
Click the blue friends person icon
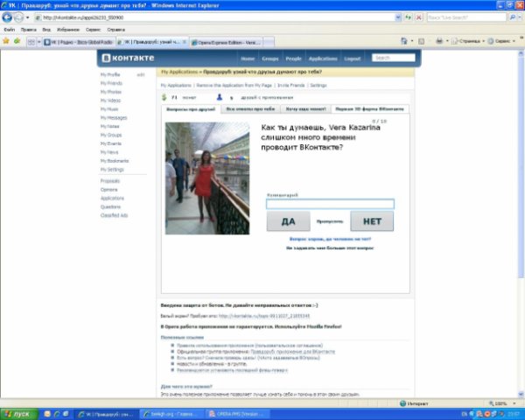(220, 97)
